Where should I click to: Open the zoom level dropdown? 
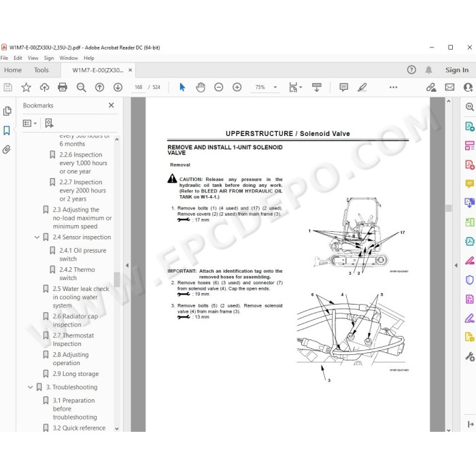click(275, 88)
